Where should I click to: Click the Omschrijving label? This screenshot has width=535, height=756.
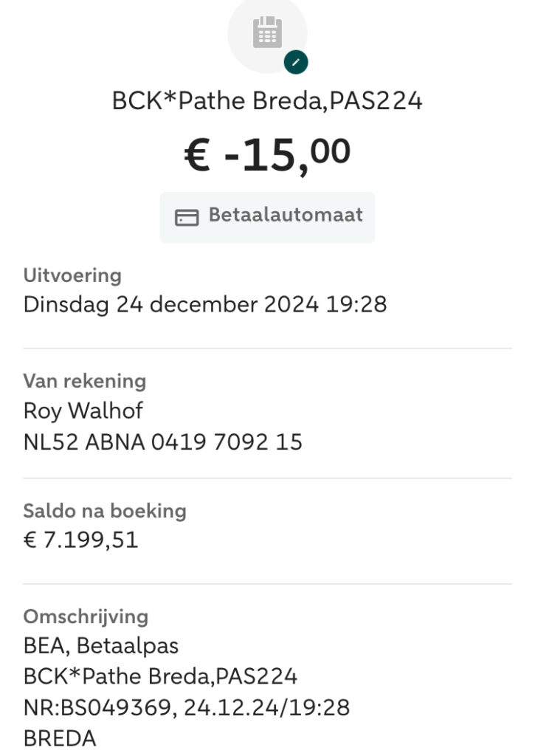pos(86,616)
